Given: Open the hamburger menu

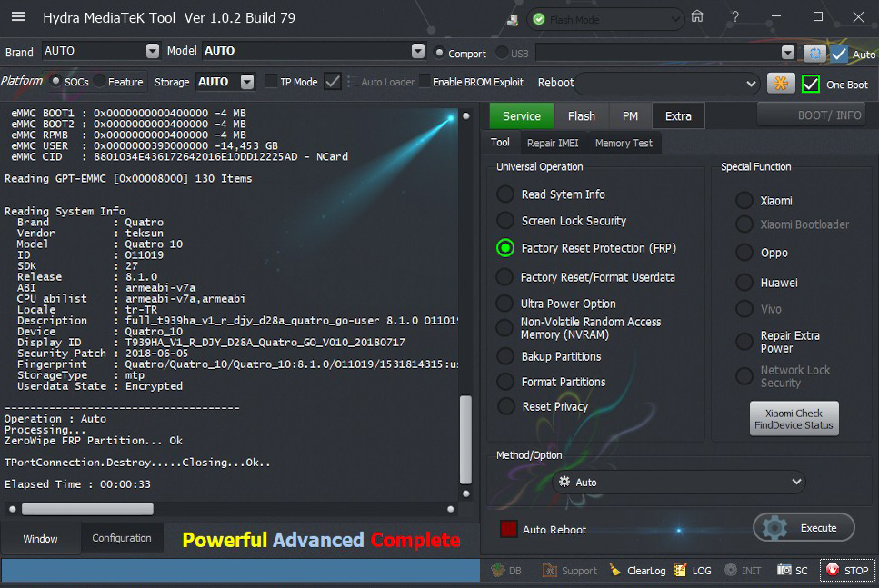Looking at the screenshot, I should (18, 17).
